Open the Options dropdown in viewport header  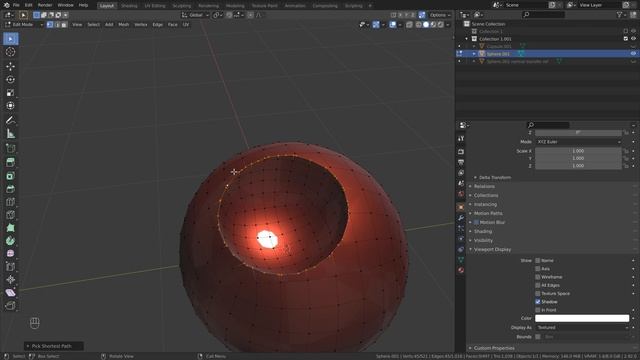[440, 15]
